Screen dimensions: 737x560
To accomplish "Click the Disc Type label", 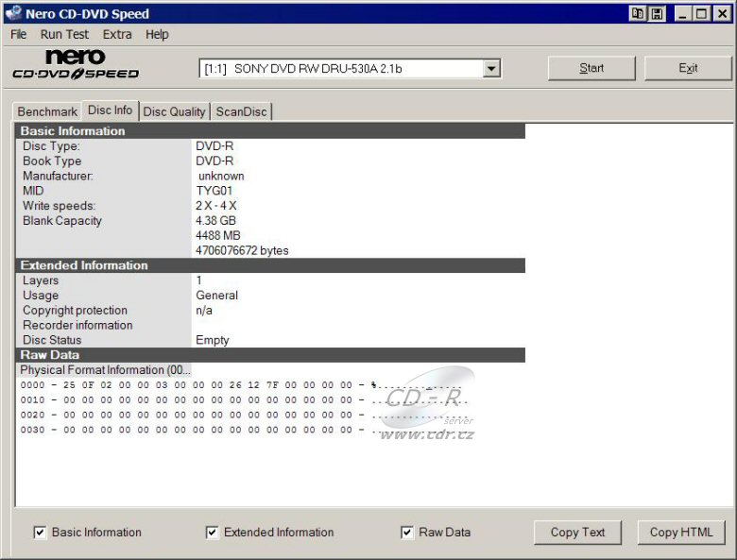I will click(51, 146).
